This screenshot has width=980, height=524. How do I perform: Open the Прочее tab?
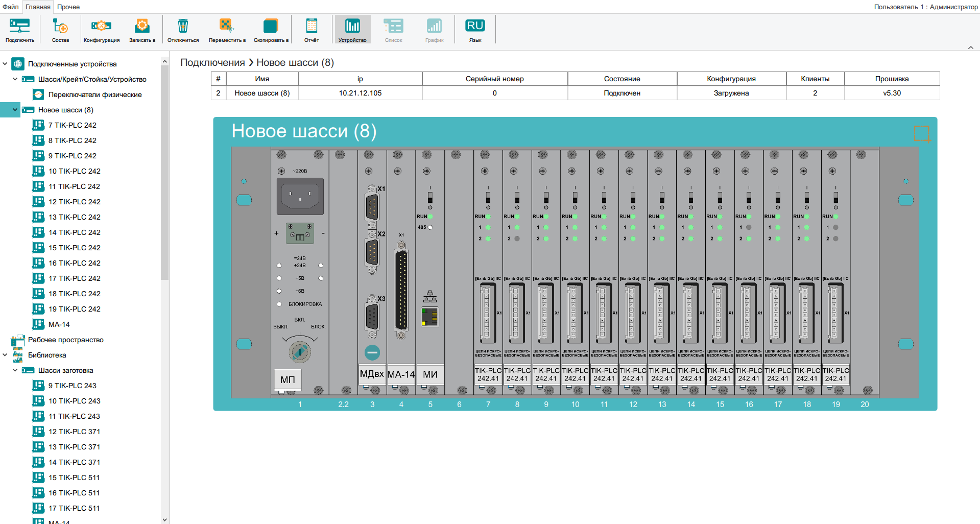[68, 7]
